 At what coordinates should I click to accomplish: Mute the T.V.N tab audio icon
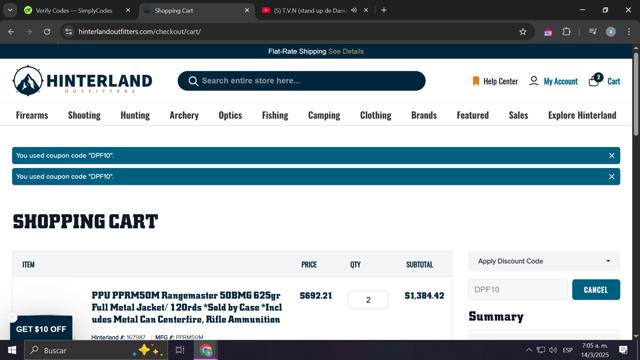354,10
